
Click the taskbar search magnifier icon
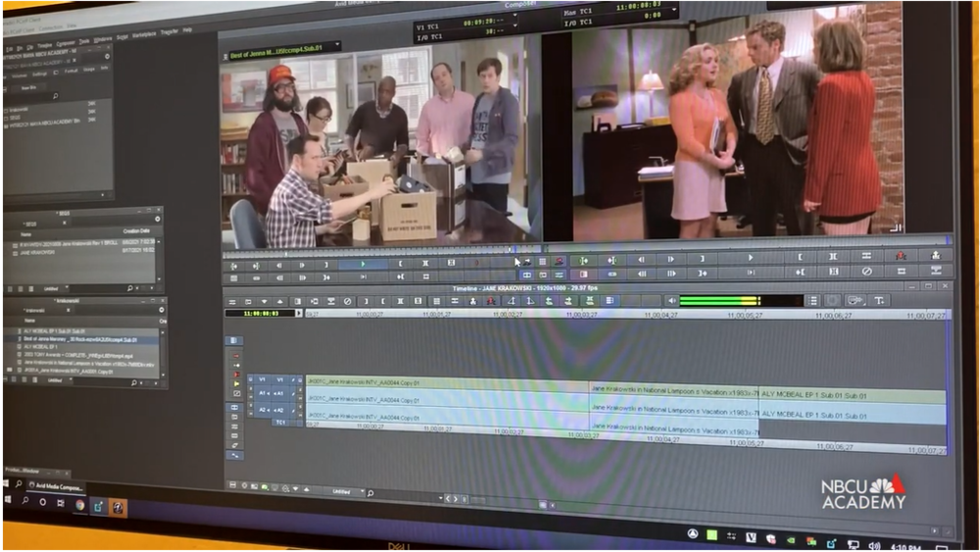pyautogui.click(x=25, y=500)
